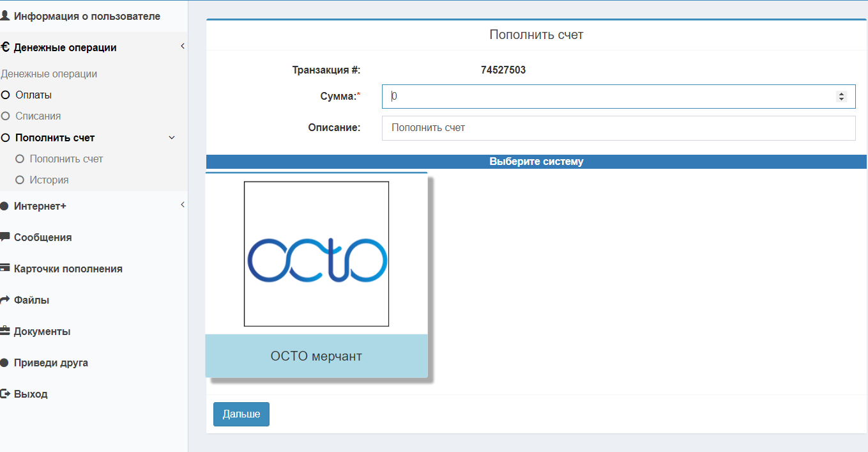This screenshot has height=452, width=868.
Task: Click the speech bubble icon for Сообщения
Action: (5, 237)
